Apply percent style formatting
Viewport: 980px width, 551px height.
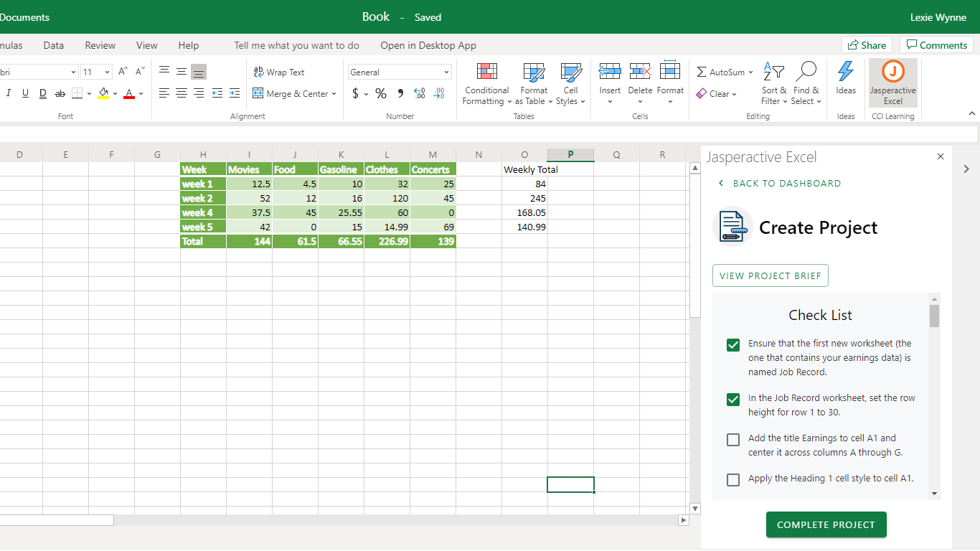pos(381,94)
